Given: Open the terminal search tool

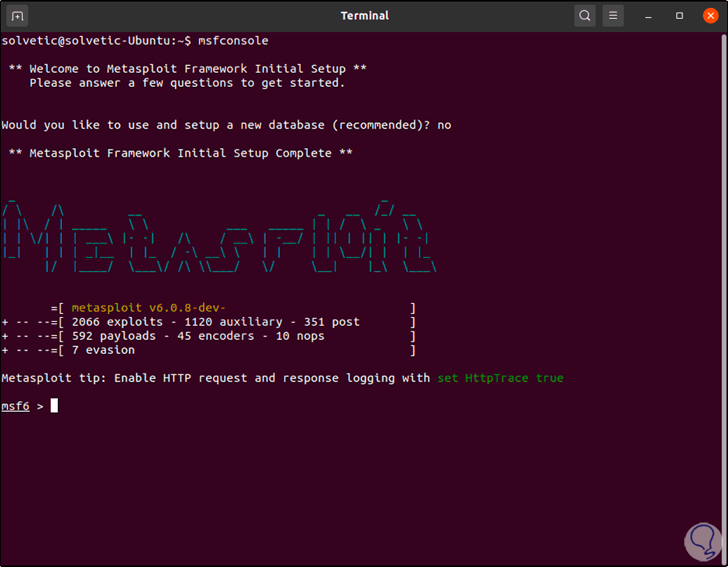Looking at the screenshot, I should pos(585,16).
